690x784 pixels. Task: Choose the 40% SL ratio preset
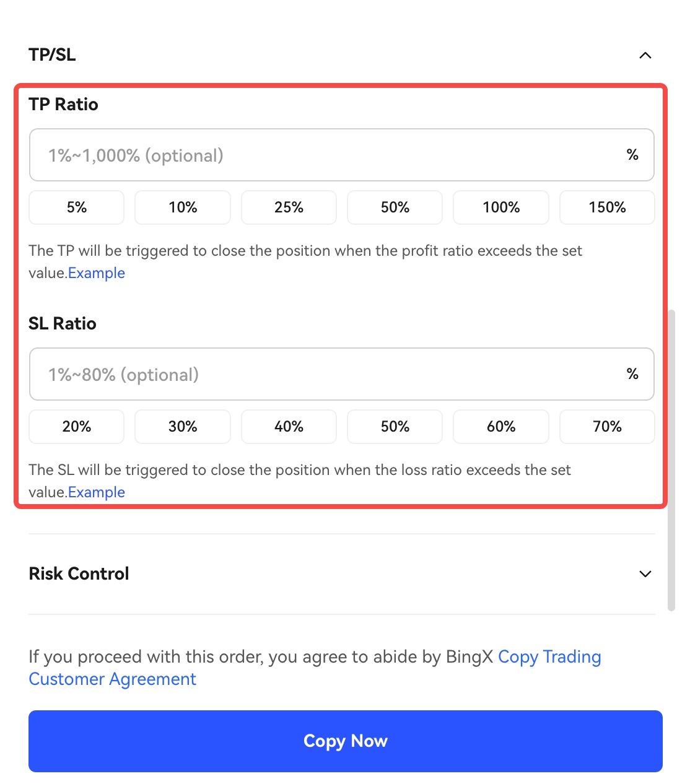(x=289, y=427)
